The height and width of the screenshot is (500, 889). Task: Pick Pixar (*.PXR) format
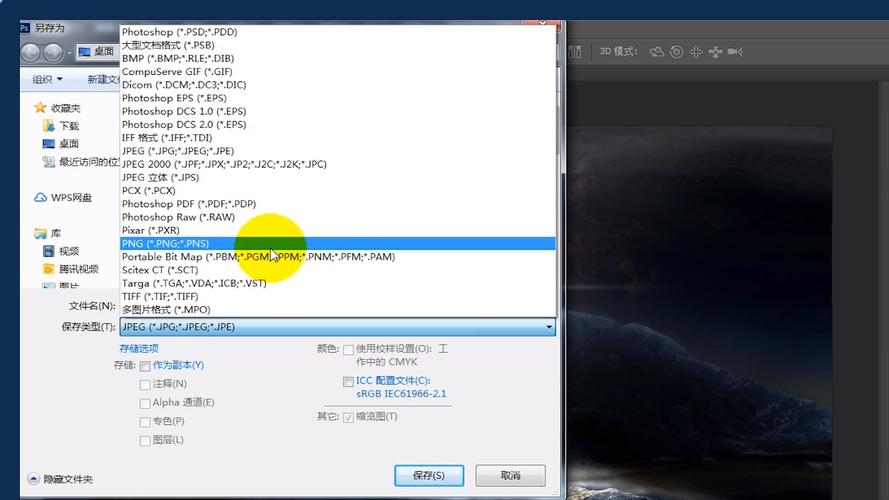337,230
